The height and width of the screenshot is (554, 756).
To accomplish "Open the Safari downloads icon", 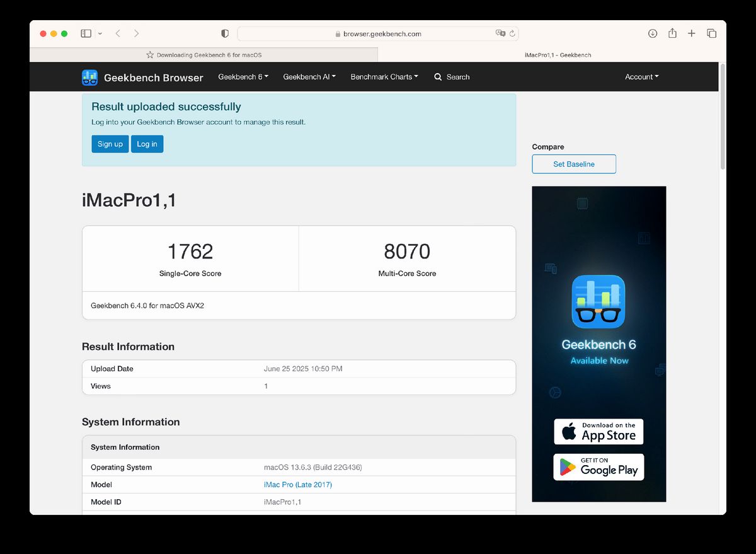I will coord(653,33).
